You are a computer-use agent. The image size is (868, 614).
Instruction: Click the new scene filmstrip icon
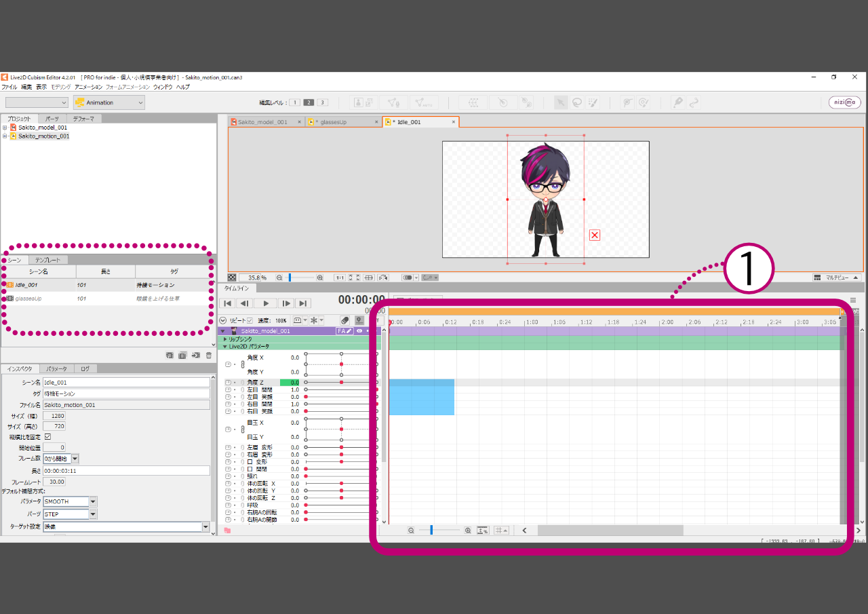pyautogui.click(x=170, y=355)
